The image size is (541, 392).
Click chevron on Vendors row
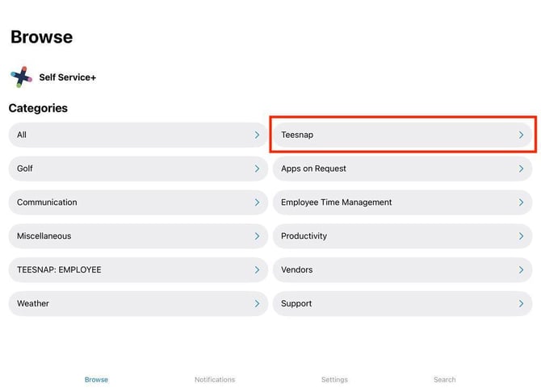(x=521, y=270)
